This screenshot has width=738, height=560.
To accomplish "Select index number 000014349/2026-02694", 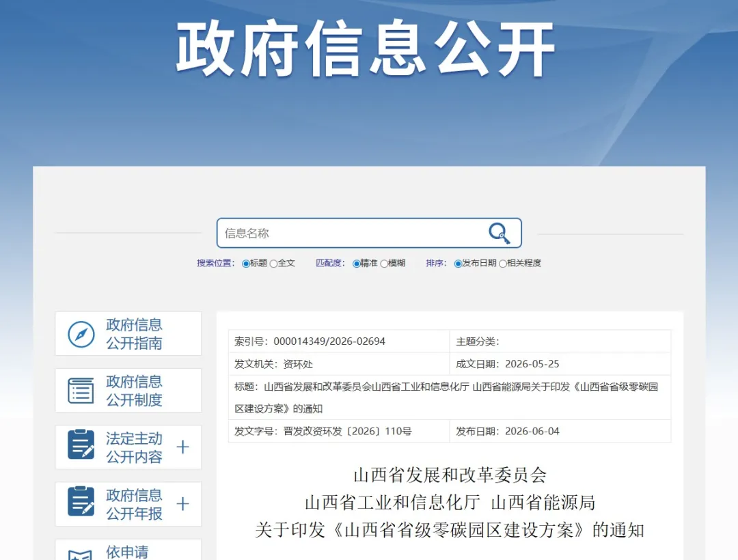I will [329, 341].
